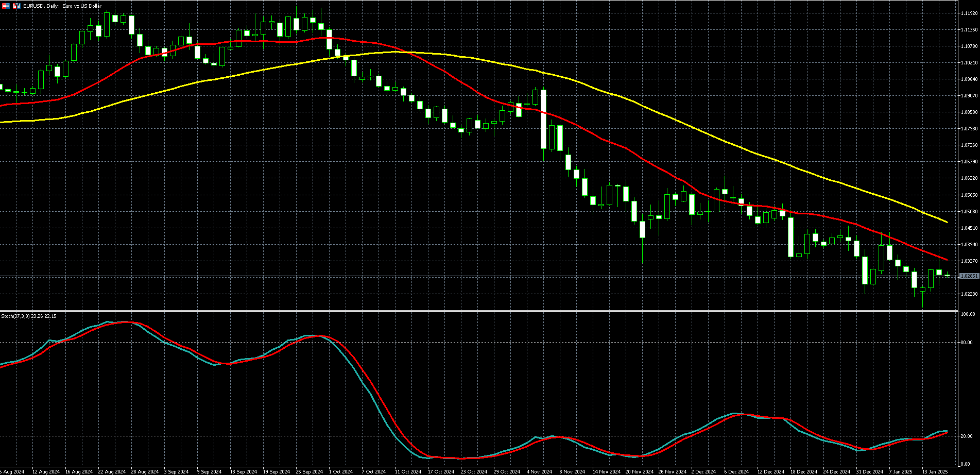Click the 1.06220 price scale label

[969, 178]
